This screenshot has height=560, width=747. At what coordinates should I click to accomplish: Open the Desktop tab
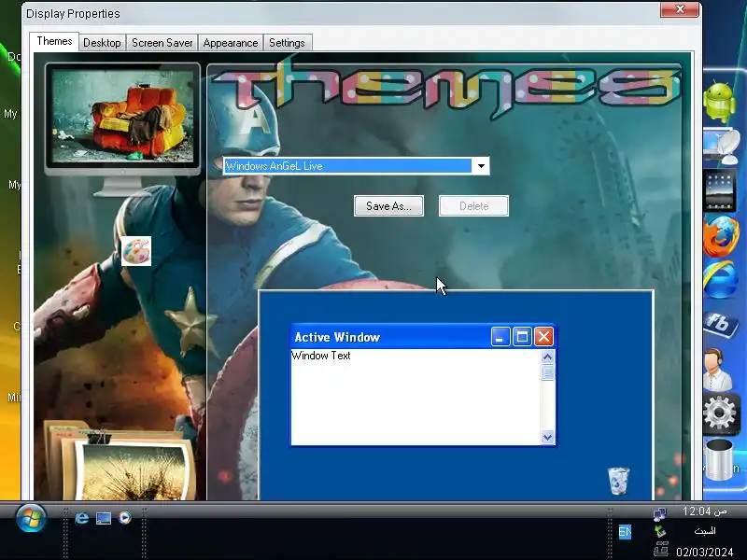pyautogui.click(x=102, y=43)
